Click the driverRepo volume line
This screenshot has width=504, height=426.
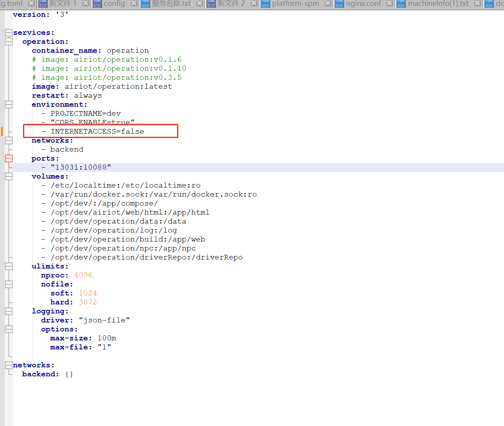[142, 257]
